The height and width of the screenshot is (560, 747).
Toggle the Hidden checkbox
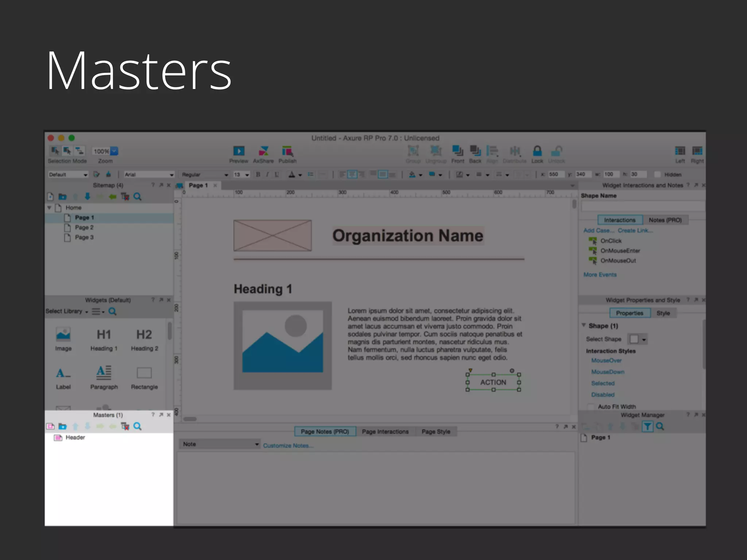click(x=657, y=175)
